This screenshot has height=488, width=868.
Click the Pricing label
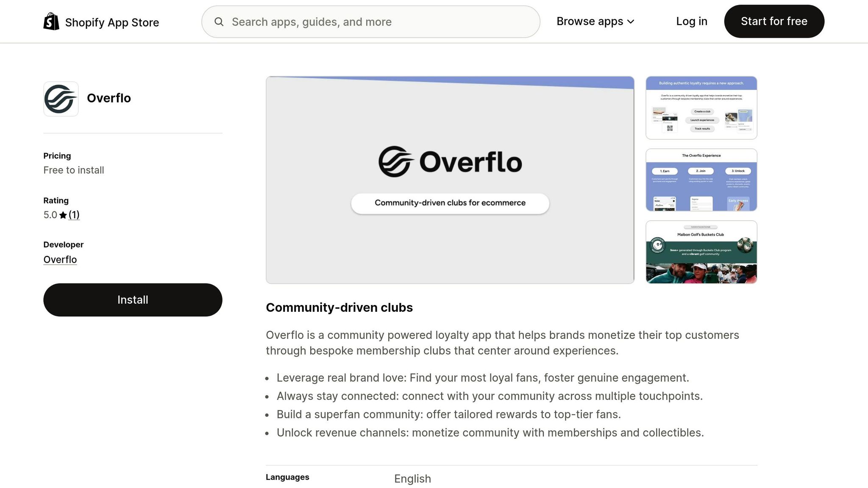(57, 156)
